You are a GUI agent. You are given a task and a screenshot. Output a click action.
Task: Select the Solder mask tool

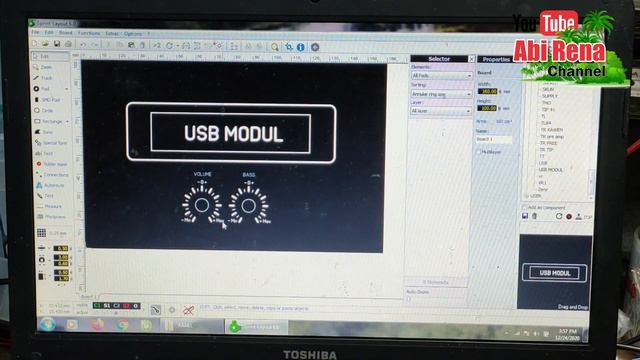(x=51, y=164)
